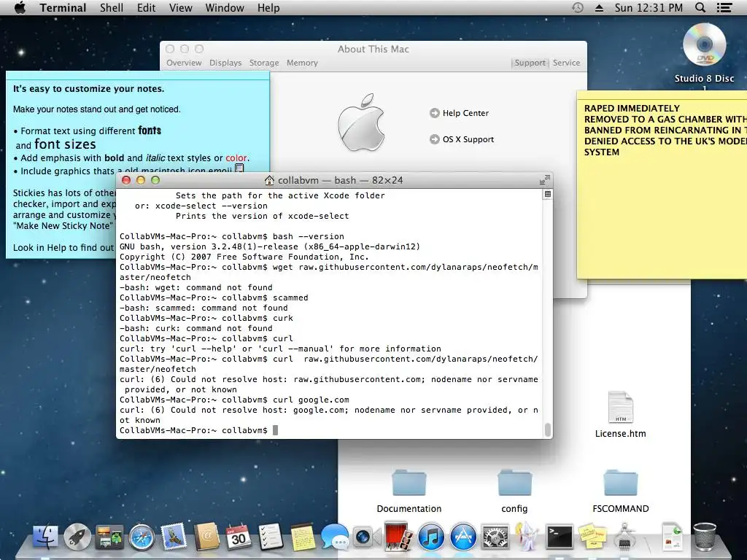Launch Safari compass icon in Dock

click(142, 537)
